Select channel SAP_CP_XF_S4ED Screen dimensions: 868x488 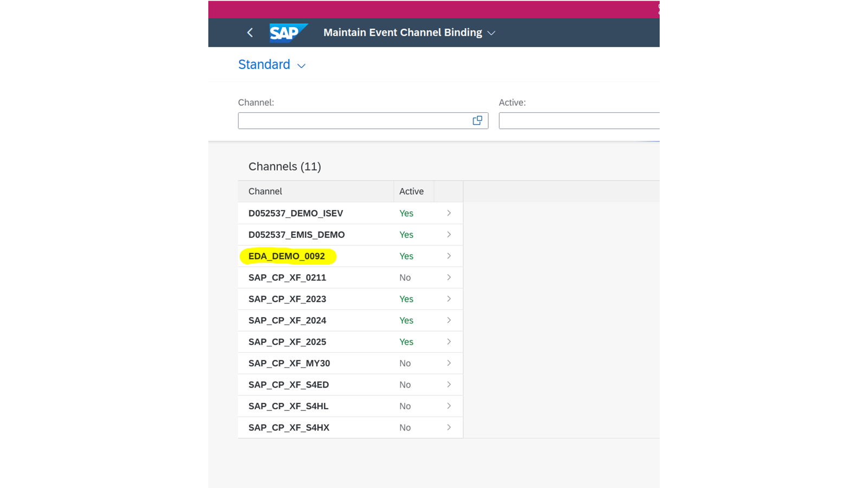tap(289, 385)
